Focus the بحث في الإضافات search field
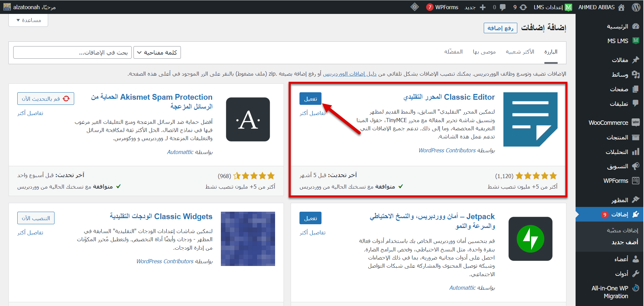 click(72, 53)
